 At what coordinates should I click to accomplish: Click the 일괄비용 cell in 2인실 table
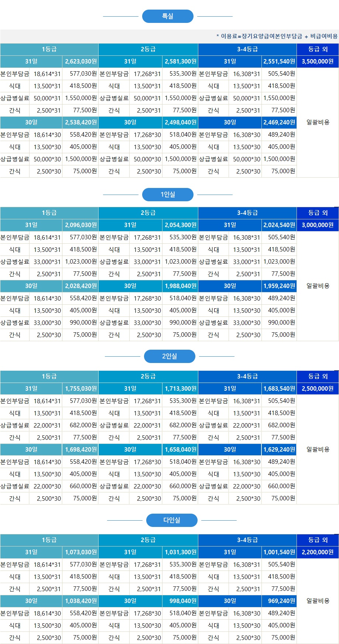tap(318, 449)
